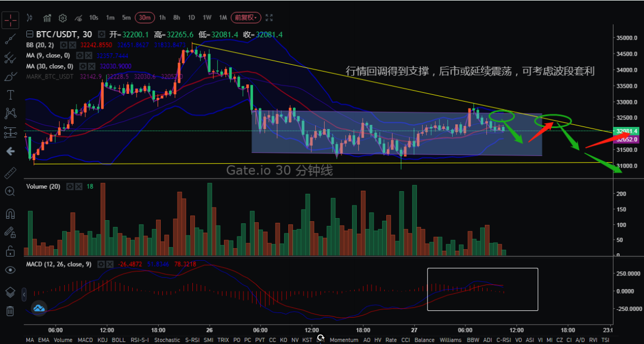Collapse the left drawing toolbar with the arrow
Screen dimensions: 644x344
click(x=10, y=151)
